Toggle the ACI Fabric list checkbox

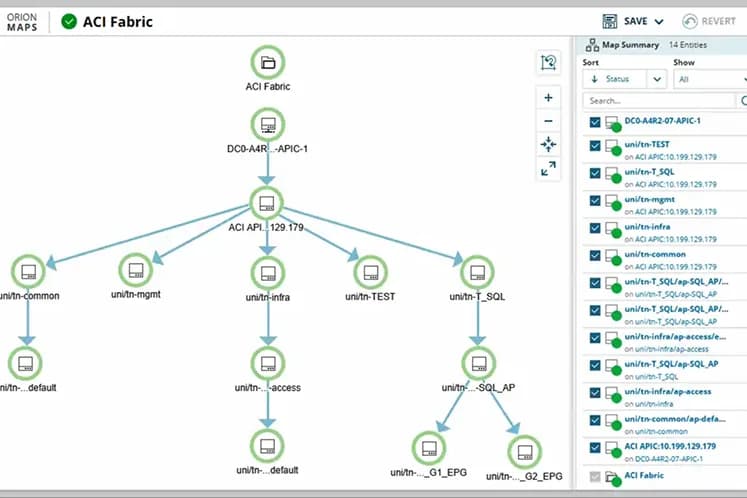coord(595,476)
